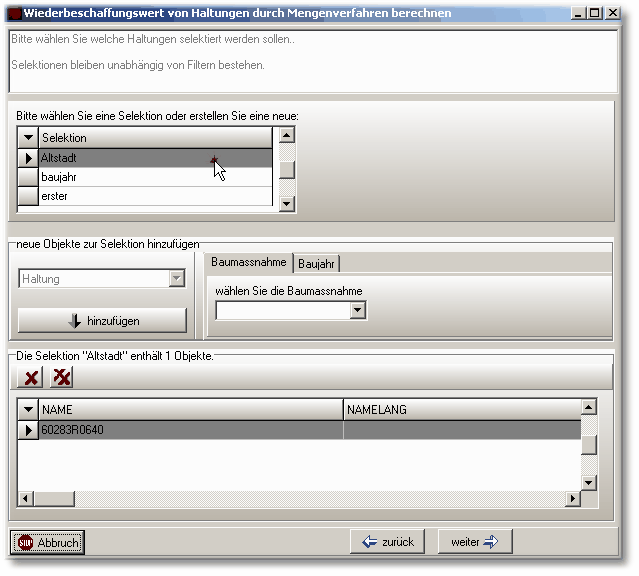
Task: Click the double red X remove-all icon
Action: pyautogui.click(x=62, y=377)
